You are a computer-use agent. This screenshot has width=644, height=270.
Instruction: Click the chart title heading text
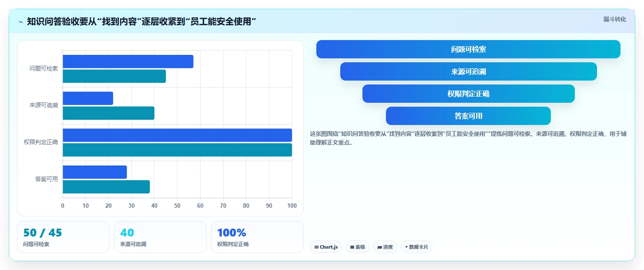coord(141,21)
